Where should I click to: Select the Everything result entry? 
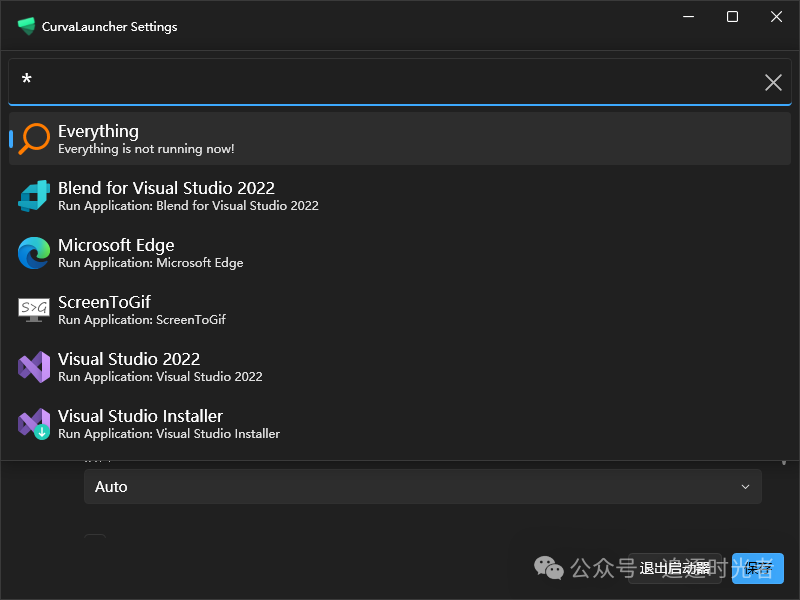400,138
